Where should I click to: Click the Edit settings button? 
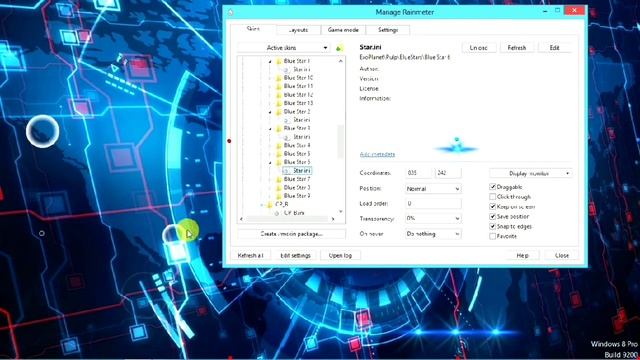tap(296, 256)
